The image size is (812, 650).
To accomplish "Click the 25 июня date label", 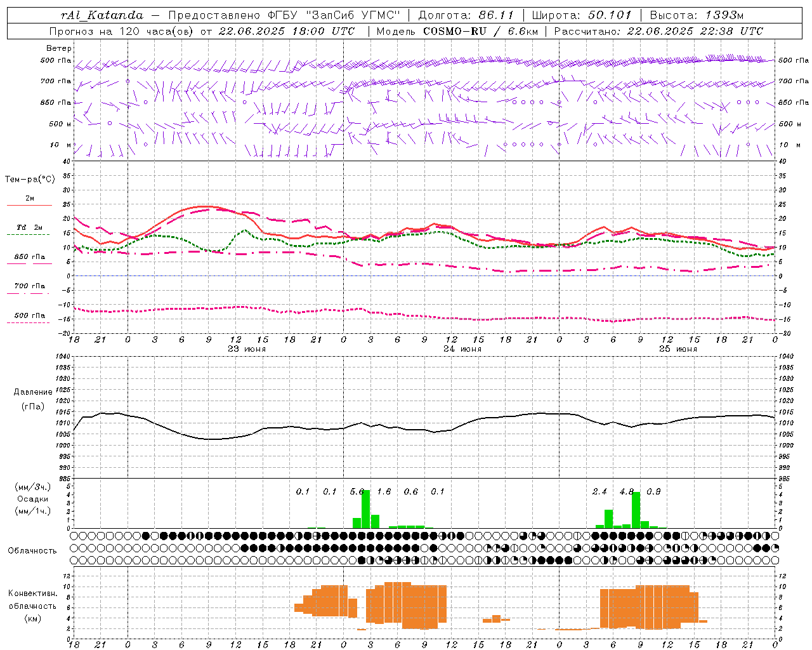I will point(678,349).
